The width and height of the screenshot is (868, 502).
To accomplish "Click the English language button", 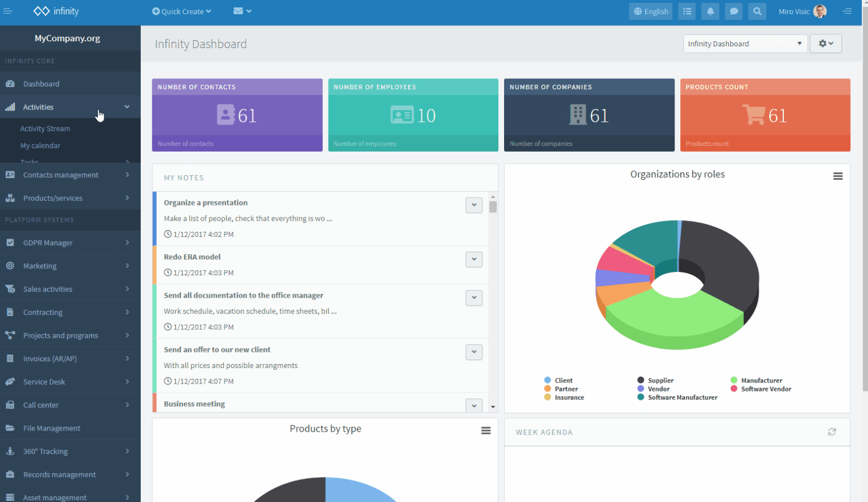I will point(651,11).
